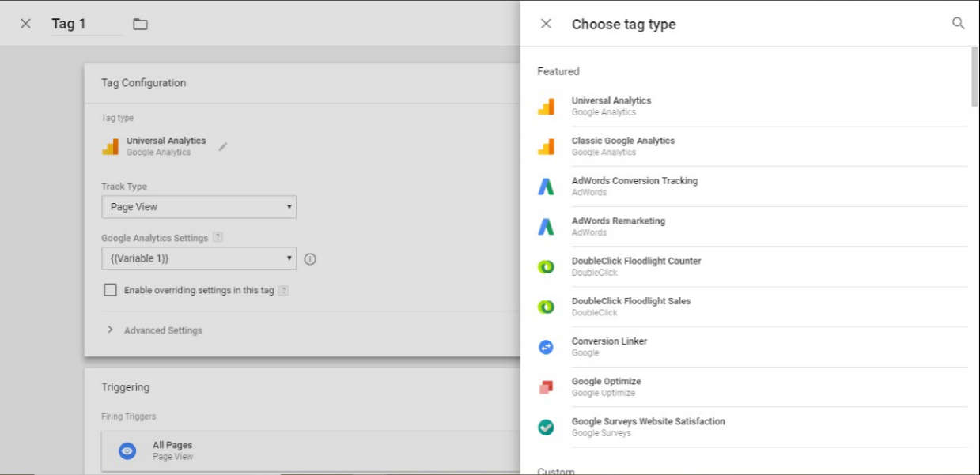Click the Google Optimize icon
This screenshot has width=980, height=475.
(546, 387)
